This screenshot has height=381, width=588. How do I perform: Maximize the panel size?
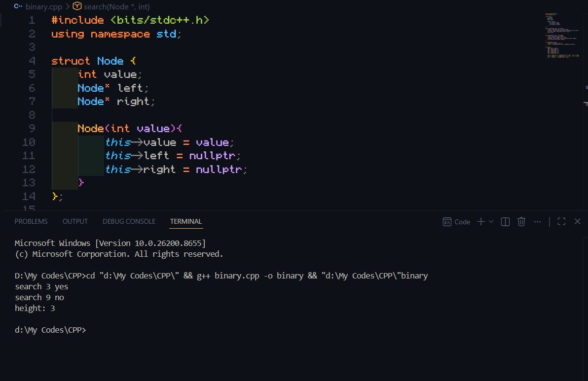pyautogui.click(x=561, y=222)
